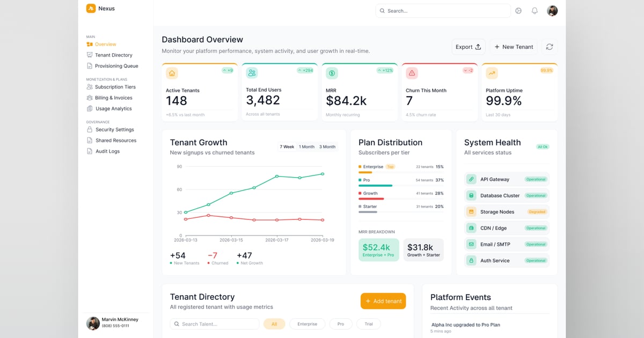644x338 pixels.
Task: Click the Database Cluster icon in System Health
Action: tap(472, 195)
